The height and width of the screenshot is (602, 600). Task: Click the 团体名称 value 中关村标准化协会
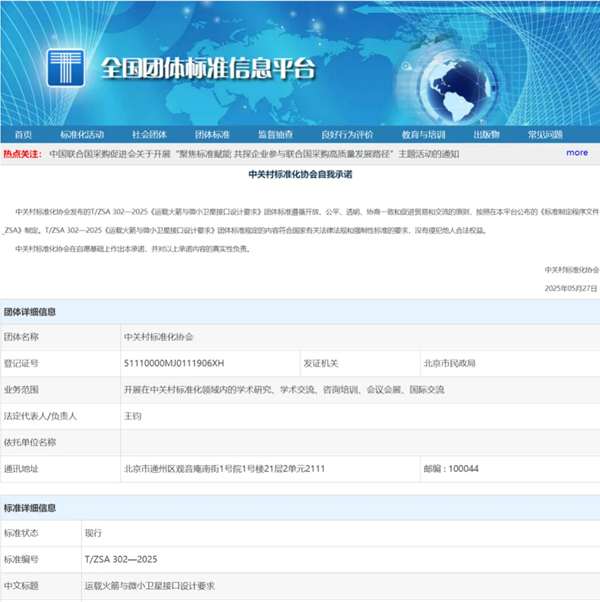[x=159, y=337]
